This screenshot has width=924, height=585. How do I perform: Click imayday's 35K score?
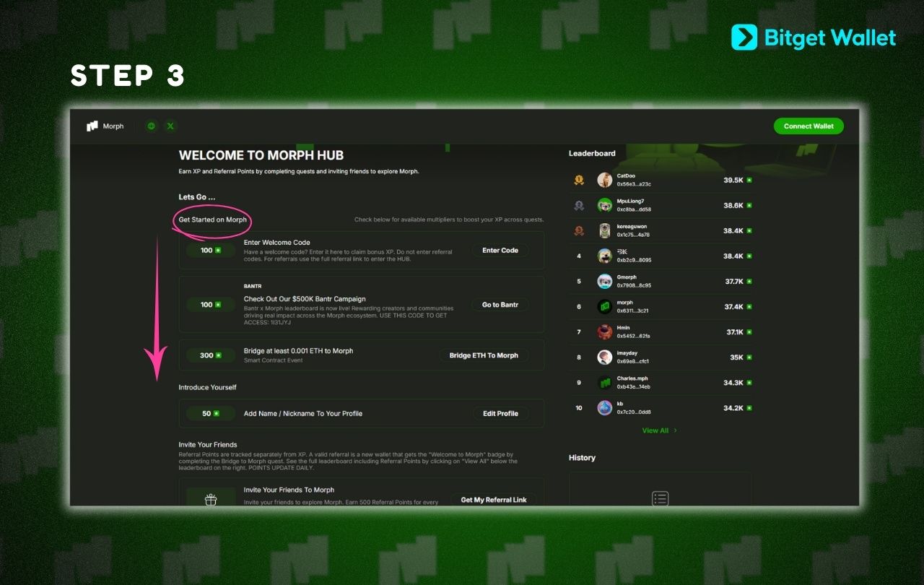pyautogui.click(x=736, y=357)
